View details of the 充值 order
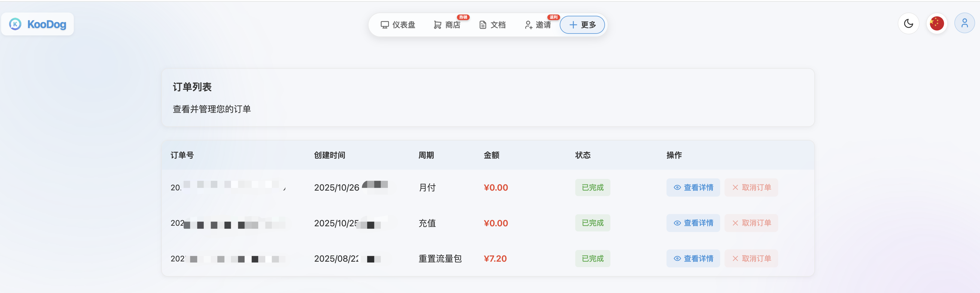Screen dimensions: 980x293 pyautogui.click(x=693, y=223)
